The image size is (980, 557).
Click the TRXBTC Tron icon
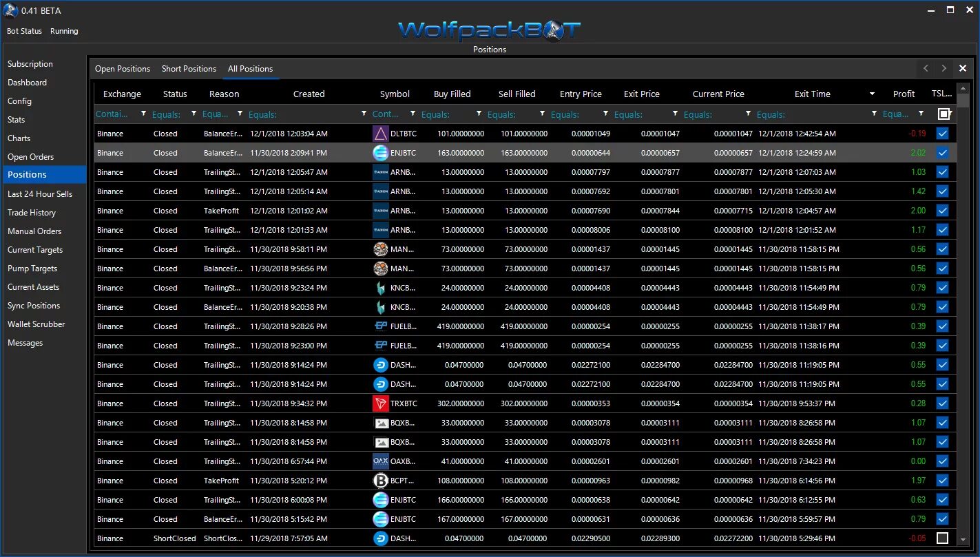(381, 403)
